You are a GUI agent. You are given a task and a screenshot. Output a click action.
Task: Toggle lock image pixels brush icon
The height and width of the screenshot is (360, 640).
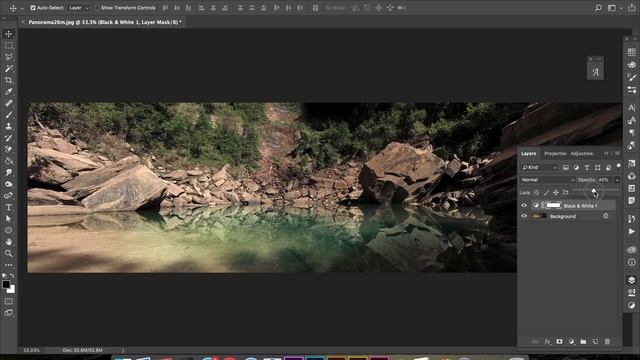click(546, 192)
